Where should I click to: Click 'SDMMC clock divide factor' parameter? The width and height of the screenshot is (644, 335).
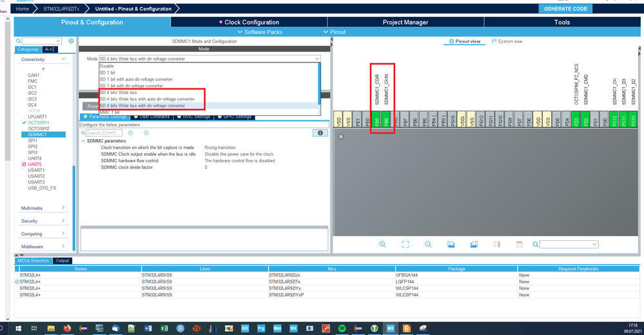[127, 167]
